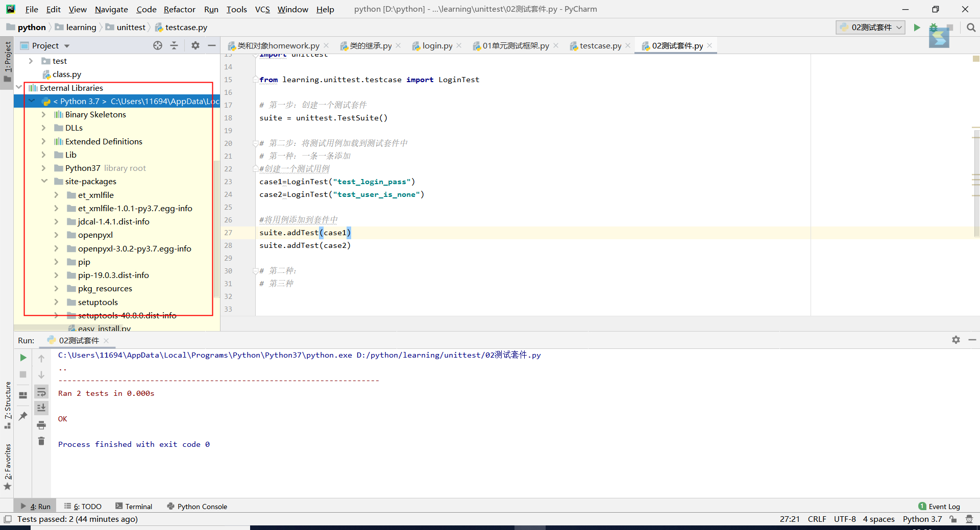Collapse the External Libraries node
Image resolution: width=980 pixels, height=530 pixels.
tap(19, 87)
